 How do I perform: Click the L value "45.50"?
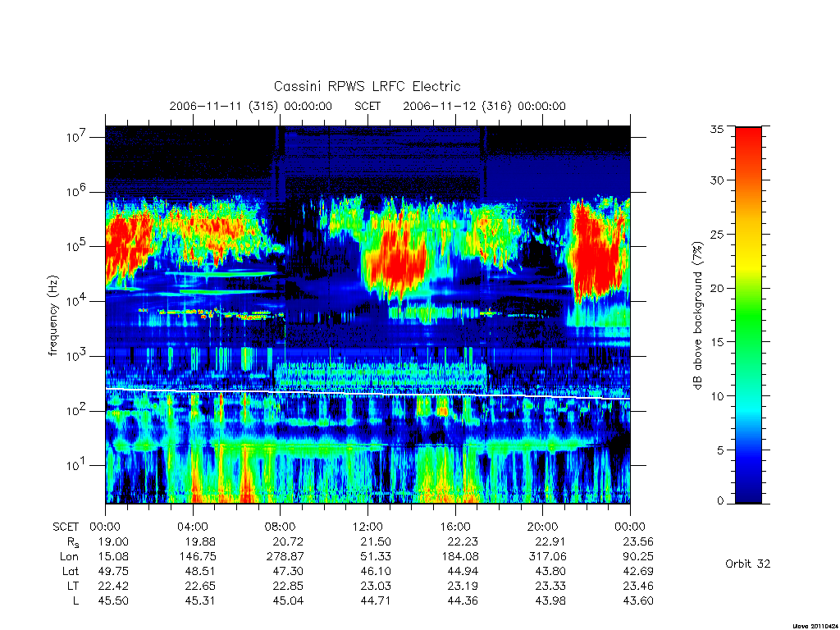point(113,601)
